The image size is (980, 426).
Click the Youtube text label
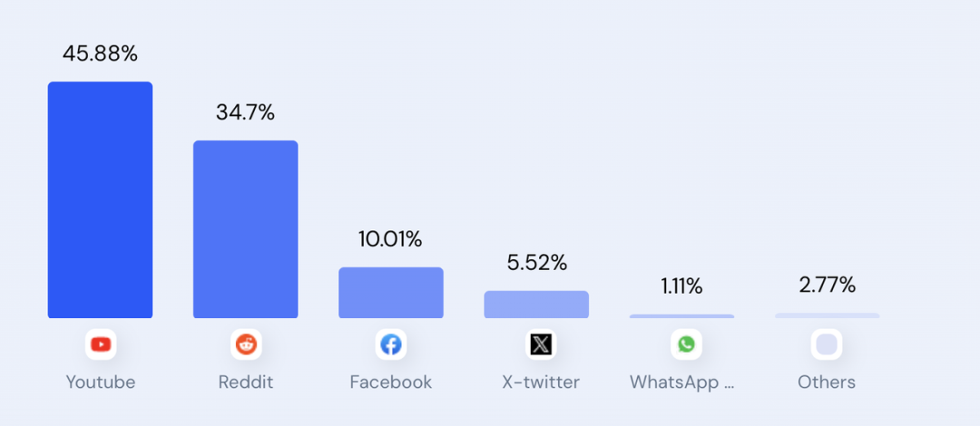pos(101,382)
